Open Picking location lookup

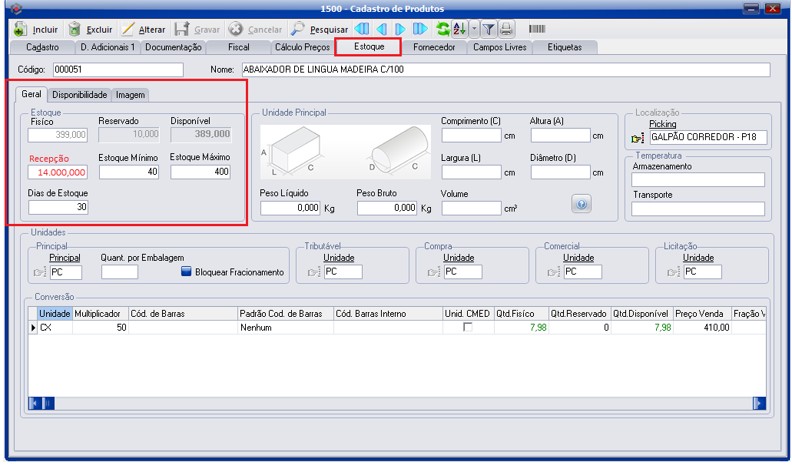click(637, 137)
